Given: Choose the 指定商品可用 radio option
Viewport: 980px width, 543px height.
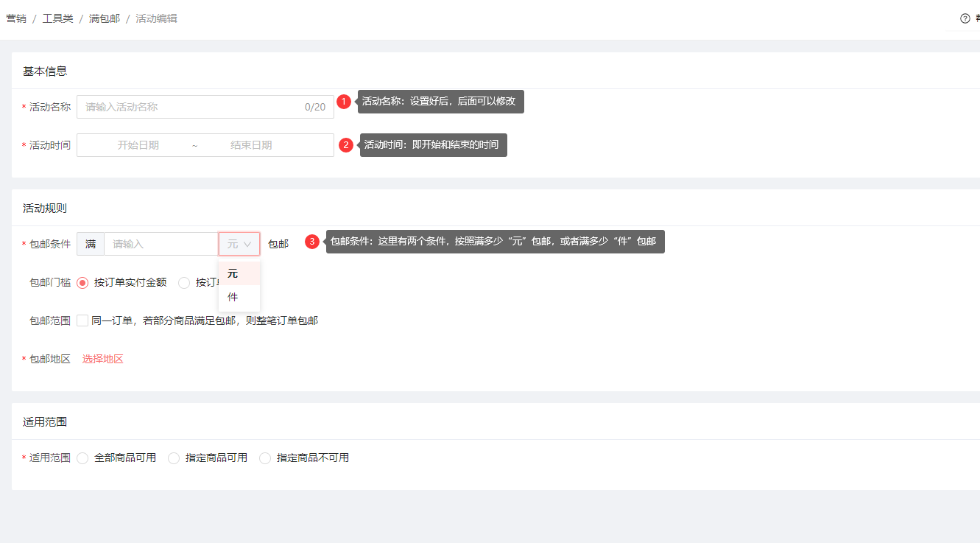Looking at the screenshot, I should click(x=174, y=458).
